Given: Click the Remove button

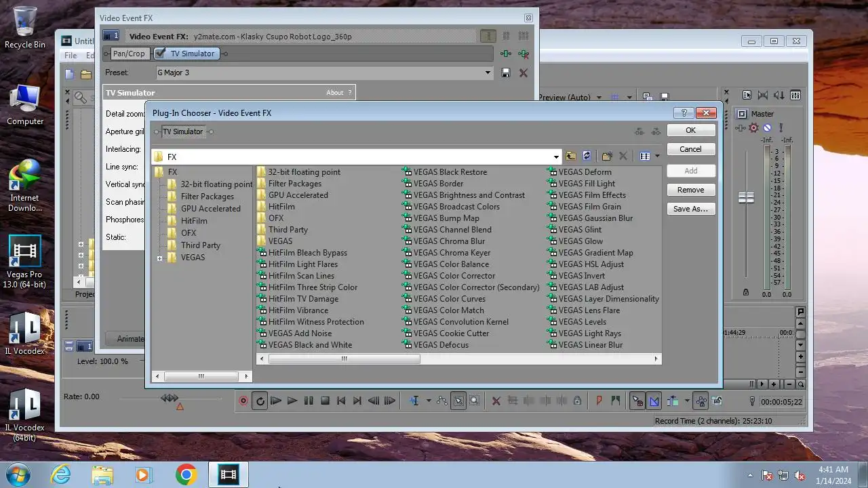Looking at the screenshot, I should (x=690, y=190).
